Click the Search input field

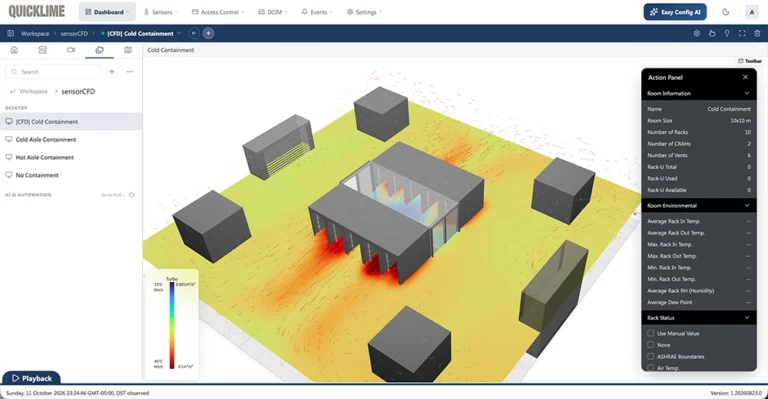53,71
